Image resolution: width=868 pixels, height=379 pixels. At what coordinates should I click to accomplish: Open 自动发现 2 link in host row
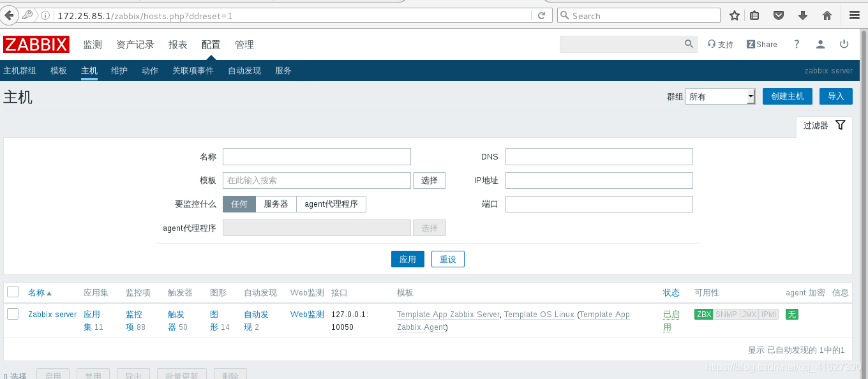256,320
